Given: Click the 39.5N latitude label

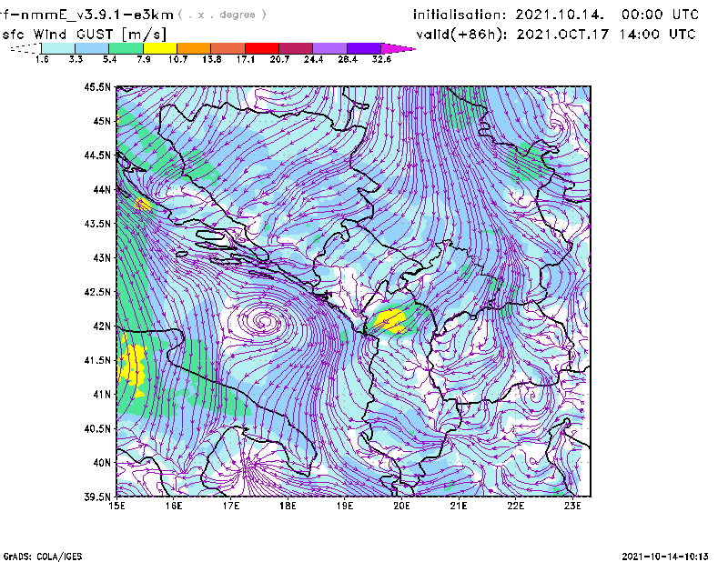Looking at the screenshot, I should point(98,497).
